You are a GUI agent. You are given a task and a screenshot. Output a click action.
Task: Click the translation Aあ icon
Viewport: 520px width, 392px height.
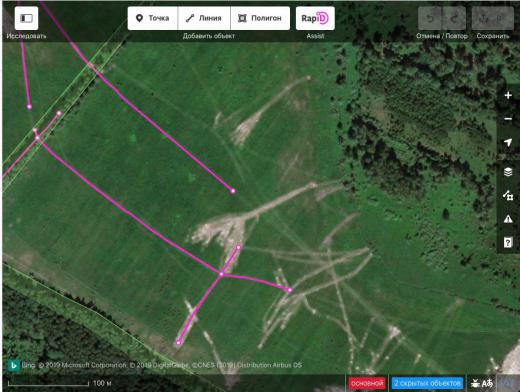[487, 383]
